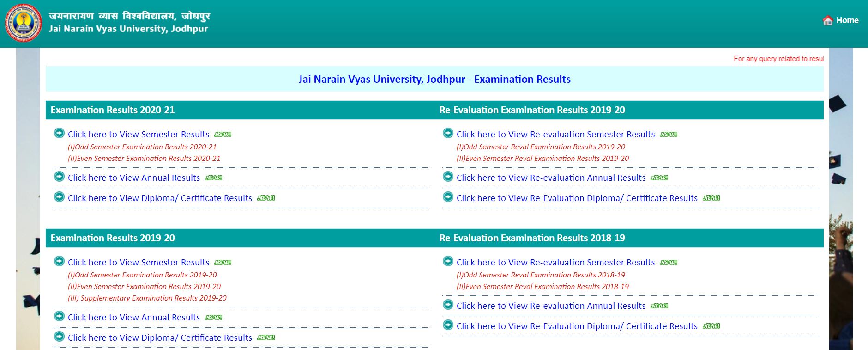868x350 pixels.
Task: Open Odd Semester Reval Examination Results 2018-19
Action: (x=541, y=275)
